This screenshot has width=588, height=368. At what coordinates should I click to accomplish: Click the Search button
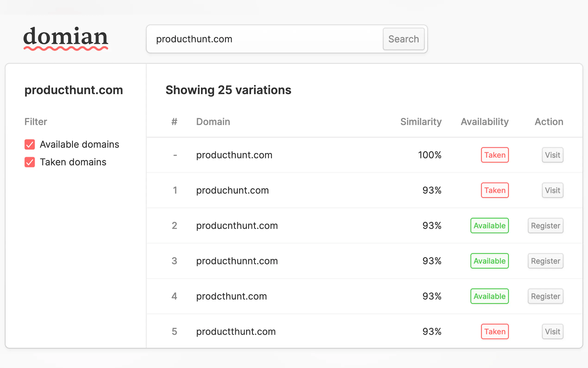pos(403,39)
